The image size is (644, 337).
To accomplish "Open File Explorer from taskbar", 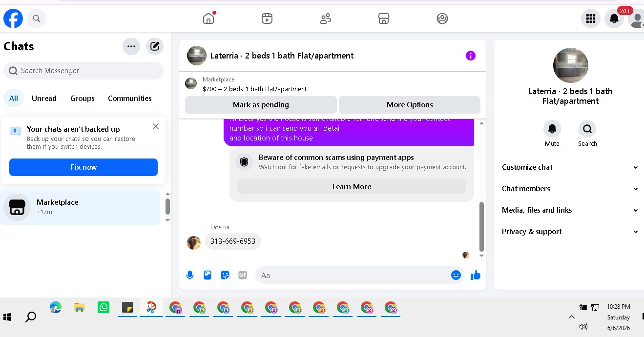I will tap(80, 307).
